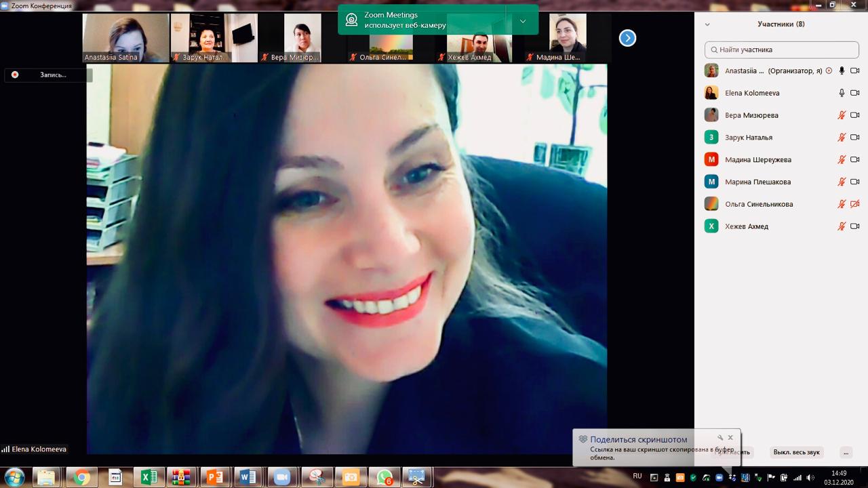Screen dimensions: 868x488
Task: Toggle Anastasiia's microphone in participants list
Action: 842,70
